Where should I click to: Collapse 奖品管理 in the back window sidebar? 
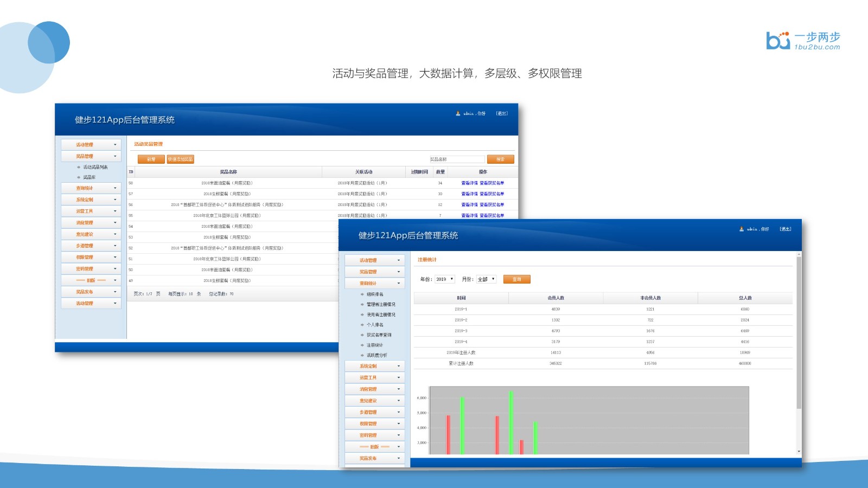(x=91, y=156)
